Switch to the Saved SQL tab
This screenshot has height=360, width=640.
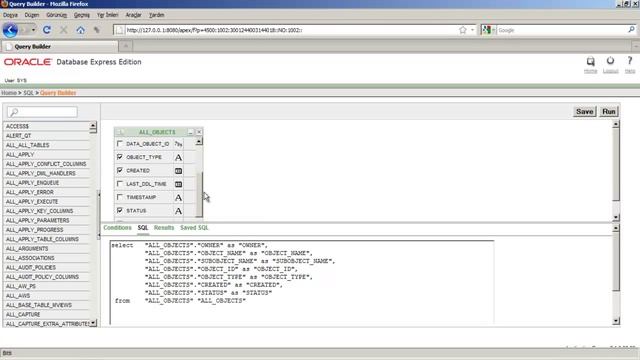[x=194, y=228]
